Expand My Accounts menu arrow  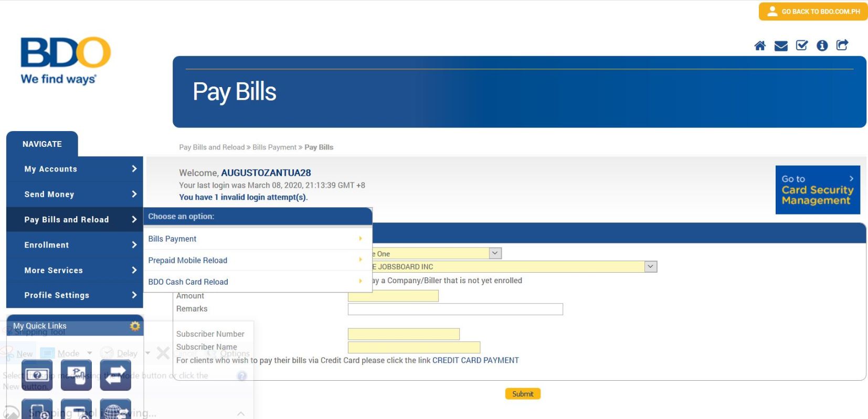pos(134,169)
